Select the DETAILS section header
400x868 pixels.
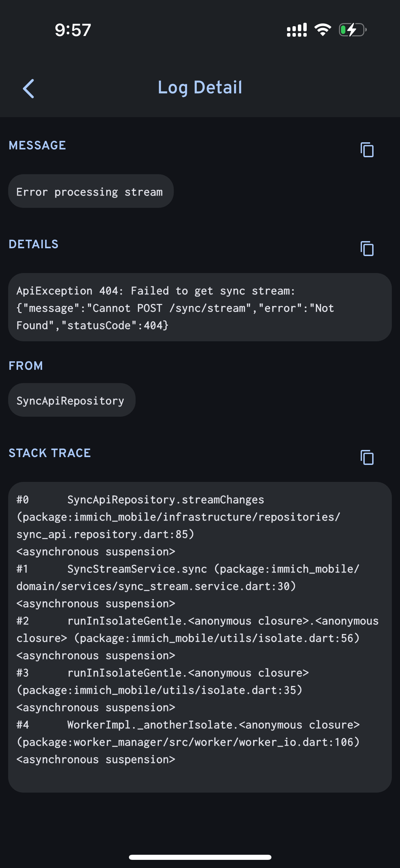[34, 244]
